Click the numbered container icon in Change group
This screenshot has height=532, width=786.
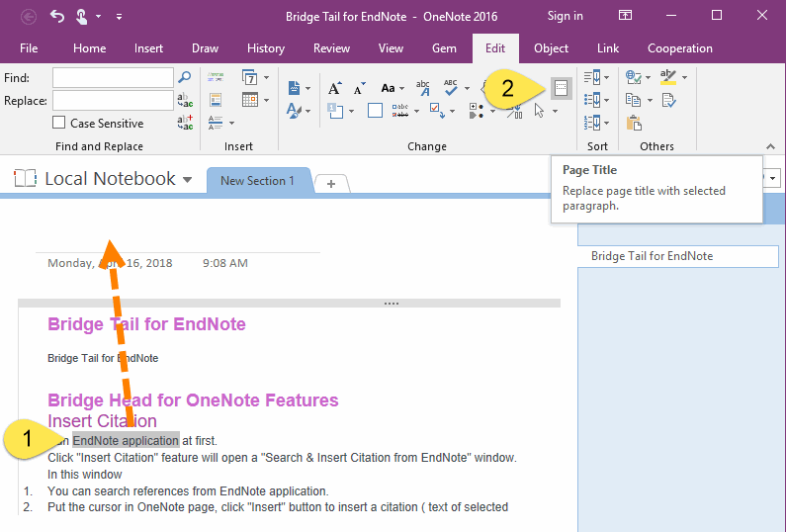[x=335, y=111]
